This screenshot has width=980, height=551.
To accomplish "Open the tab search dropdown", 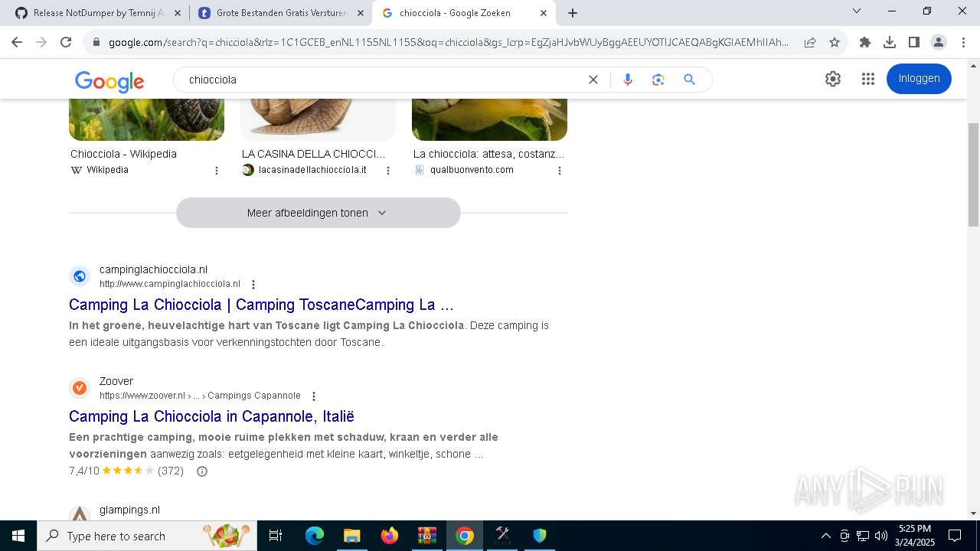I will click(857, 11).
